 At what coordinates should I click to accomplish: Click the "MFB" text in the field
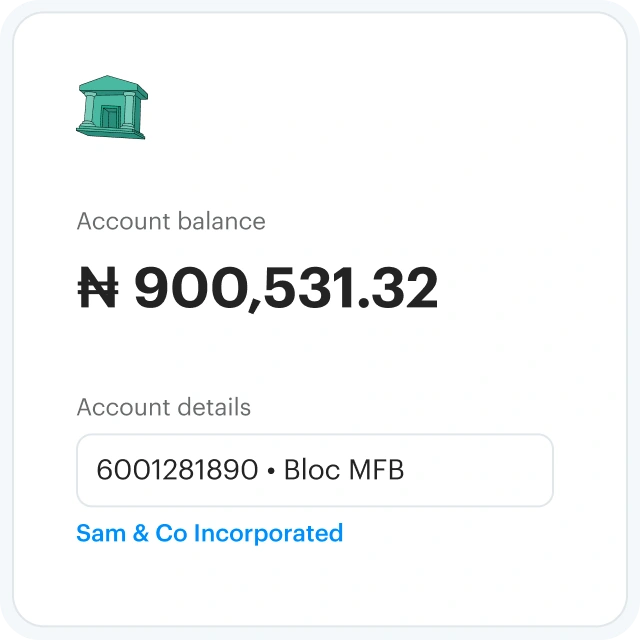click(x=375, y=470)
